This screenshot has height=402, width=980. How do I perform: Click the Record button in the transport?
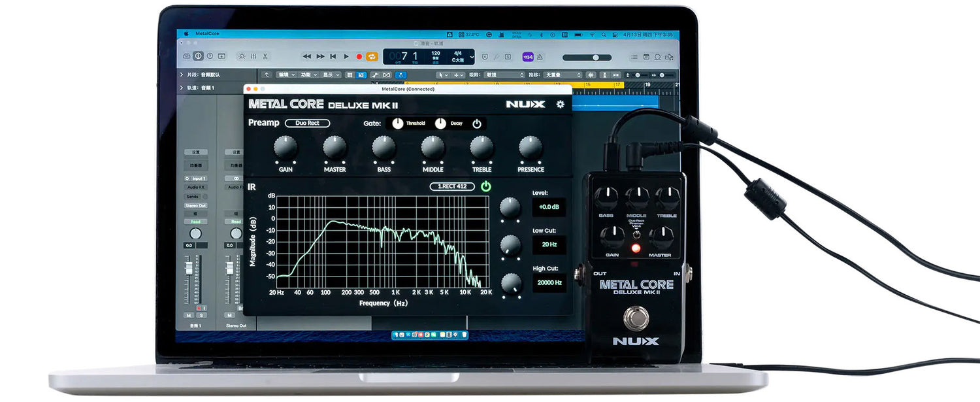[359, 57]
